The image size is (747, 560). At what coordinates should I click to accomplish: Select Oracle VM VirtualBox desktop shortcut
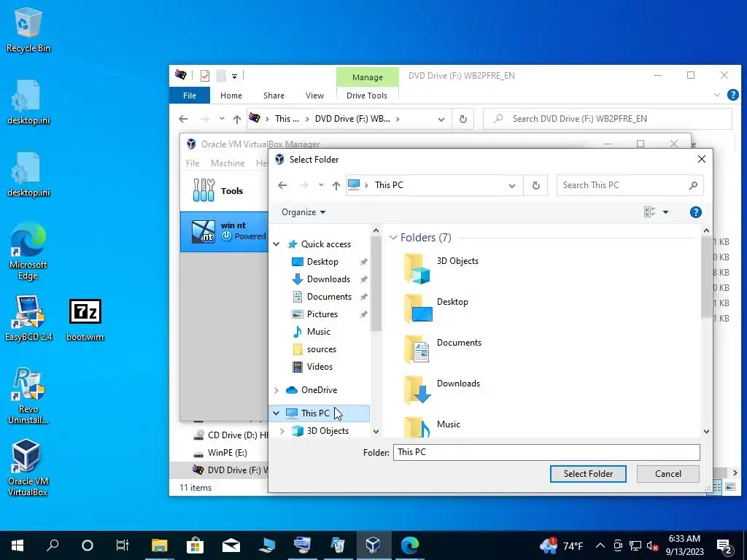[27, 467]
